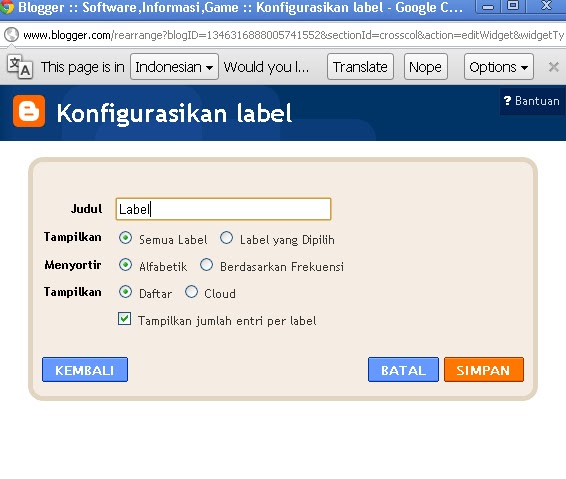Click the BATAL button
Viewport: 566px width, 479px height.
[x=403, y=370]
